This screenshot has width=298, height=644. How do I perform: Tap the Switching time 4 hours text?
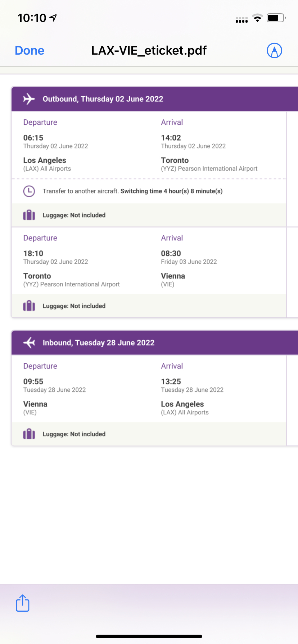click(x=171, y=191)
